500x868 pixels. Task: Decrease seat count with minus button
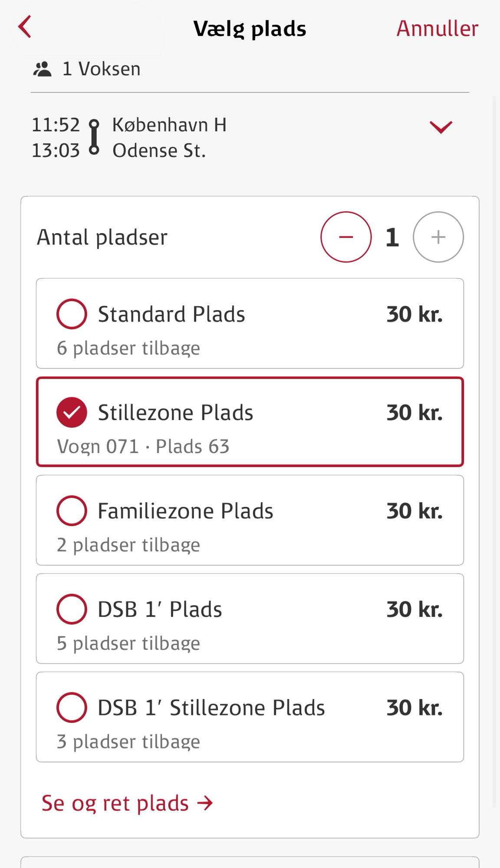(346, 237)
